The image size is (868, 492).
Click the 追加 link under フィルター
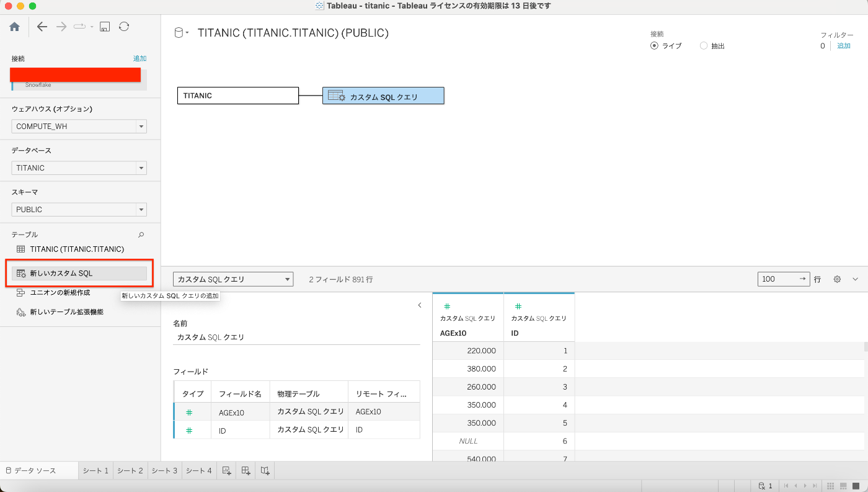point(844,46)
